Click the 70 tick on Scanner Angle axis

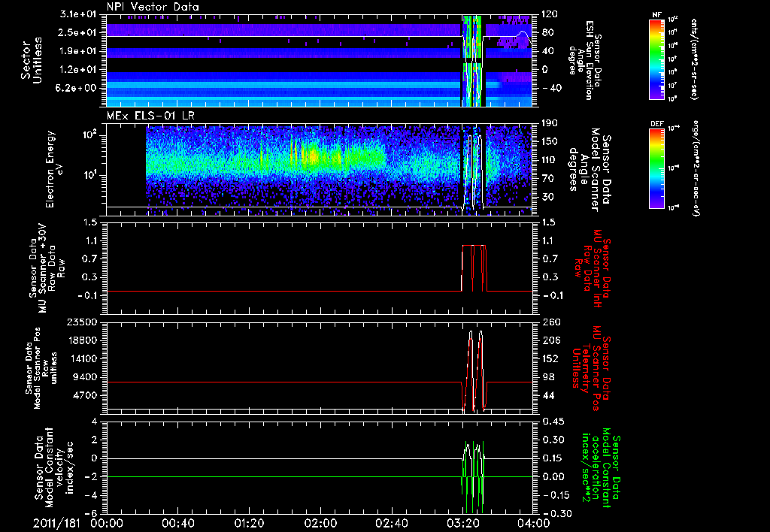[x=548, y=179]
